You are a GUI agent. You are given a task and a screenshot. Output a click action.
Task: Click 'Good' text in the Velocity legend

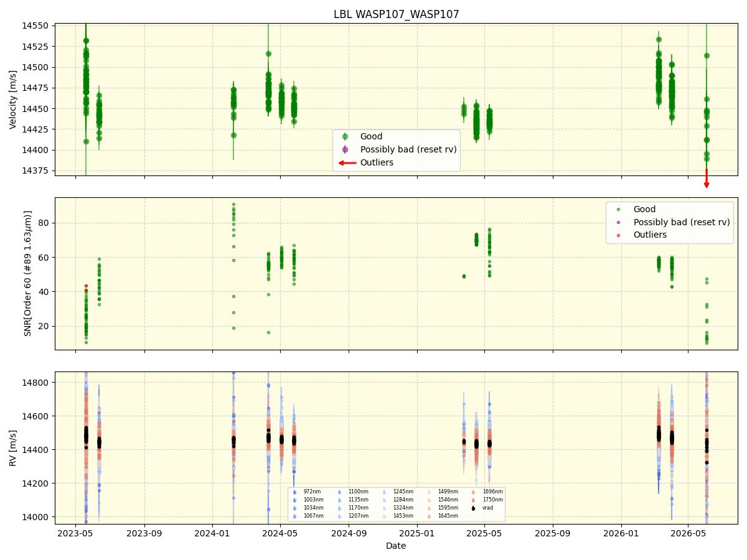click(x=372, y=137)
